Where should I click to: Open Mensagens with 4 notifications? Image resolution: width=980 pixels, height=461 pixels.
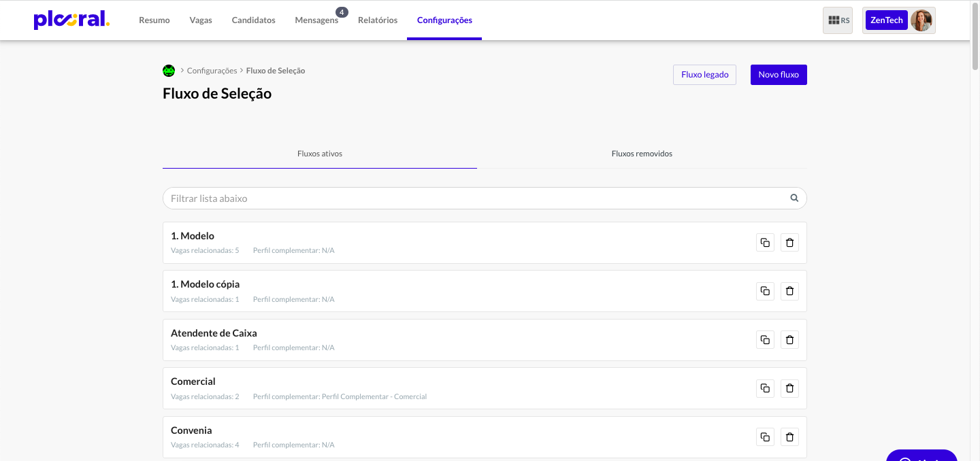tap(316, 20)
